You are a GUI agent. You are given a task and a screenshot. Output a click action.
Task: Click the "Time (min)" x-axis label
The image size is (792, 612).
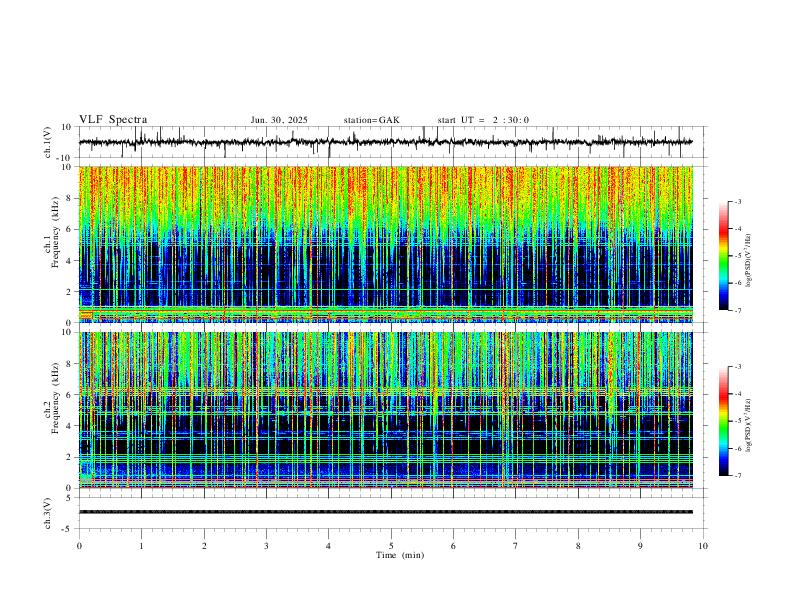pyautogui.click(x=400, y=555)
